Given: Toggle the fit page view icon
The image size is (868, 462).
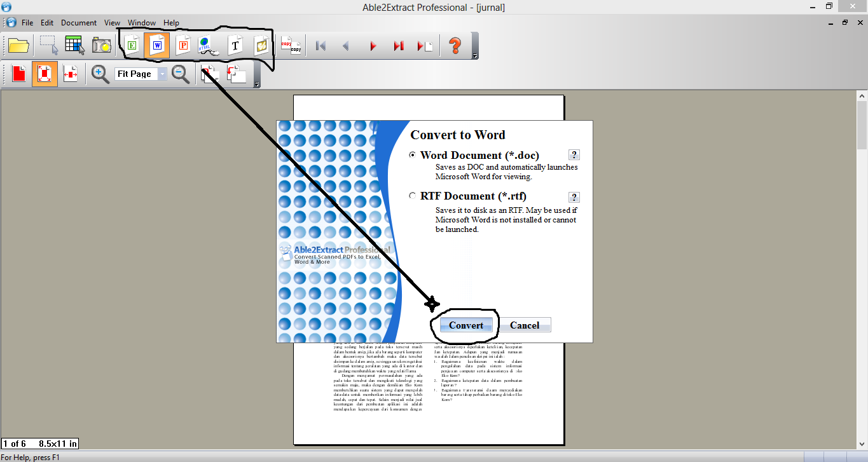Looking at the screenshot, I should (x=45, y=74).
